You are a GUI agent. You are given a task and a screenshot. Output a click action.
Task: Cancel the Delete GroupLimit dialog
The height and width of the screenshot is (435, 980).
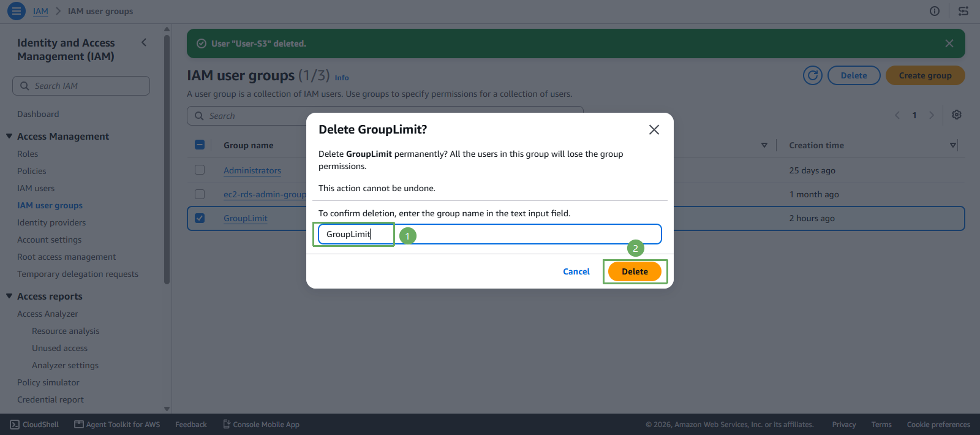(x=576, y=271)
